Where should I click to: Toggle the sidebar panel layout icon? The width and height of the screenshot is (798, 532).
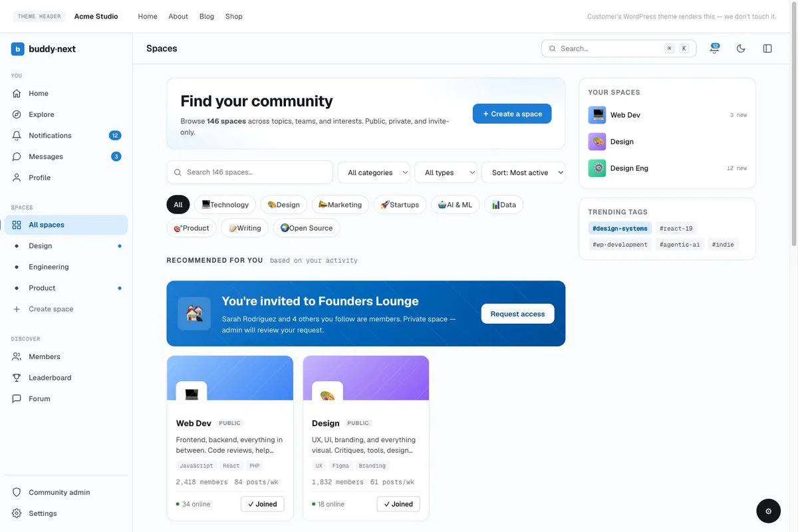pyautogui.click(x=767, y=49)
